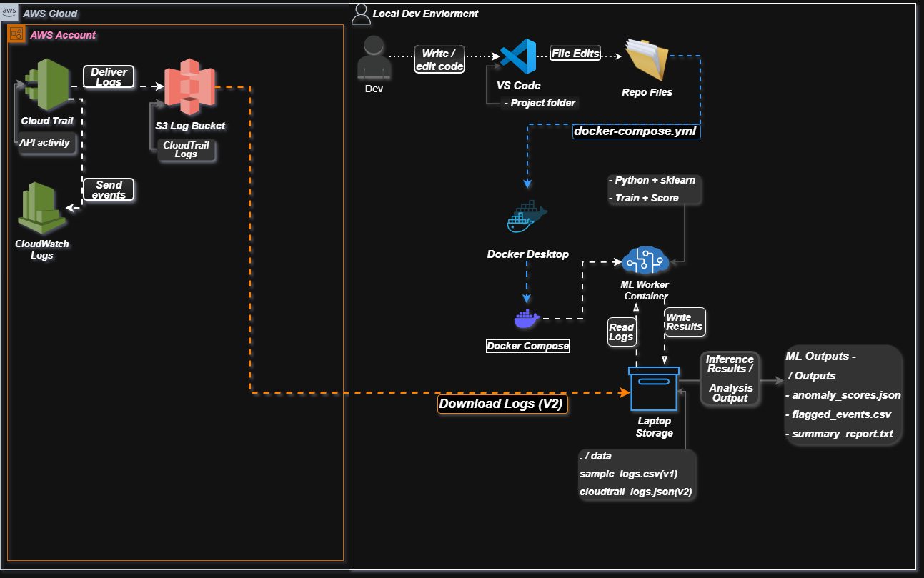Select the AWS Account orange icon
The width and height of the screenshot is (924, 578).
coord(16,34)
